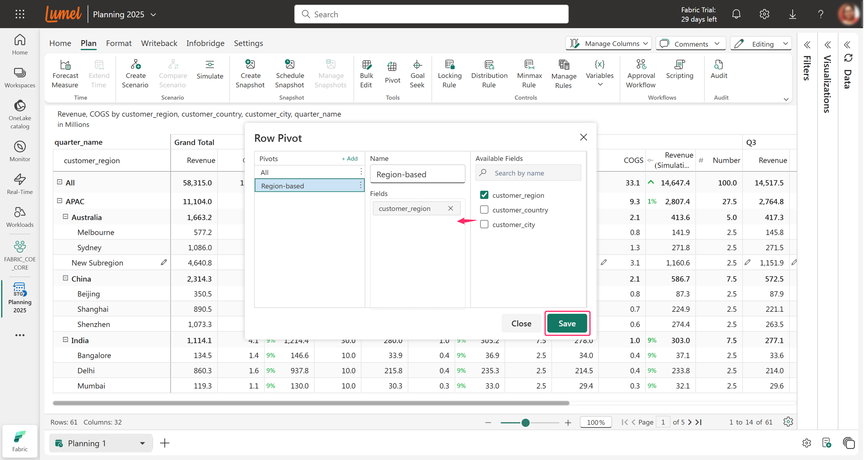Screen dimensions: 868x460
Task: Expand the Manage Columns dropdown
Action: click(x=608, y=43)
